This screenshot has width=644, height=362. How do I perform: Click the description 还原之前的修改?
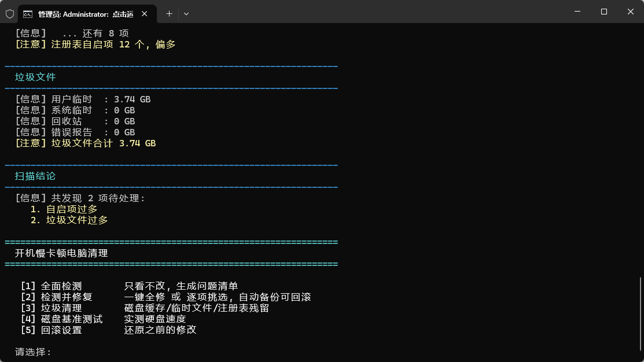click(x=160, y=330)
